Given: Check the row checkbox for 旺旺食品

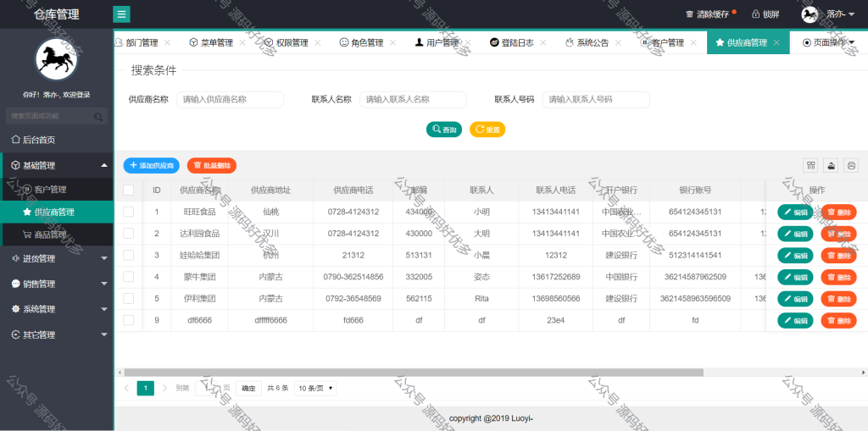Looking at the screenshot, I should [x=129, y=212].
